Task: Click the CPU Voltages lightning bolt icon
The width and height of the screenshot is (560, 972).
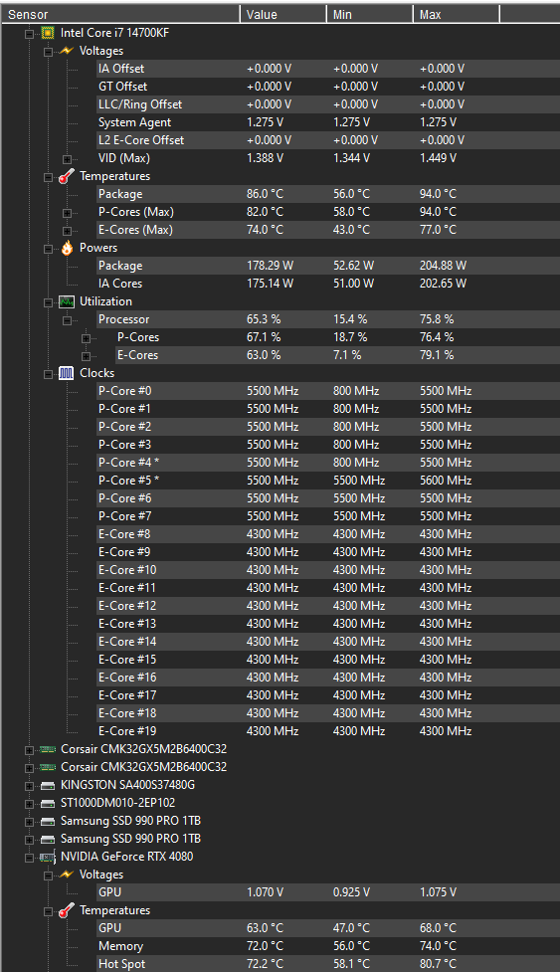Action: 67,51
